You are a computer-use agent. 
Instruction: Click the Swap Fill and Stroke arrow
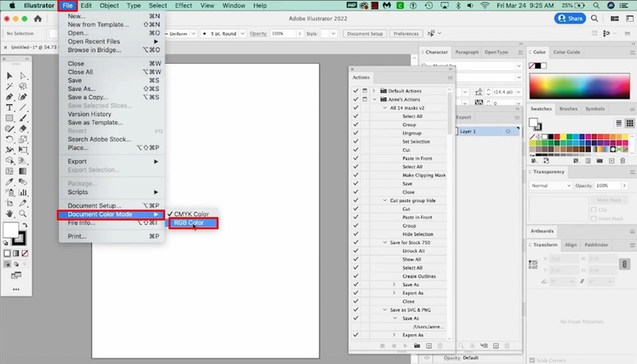(x=25, y=225)
